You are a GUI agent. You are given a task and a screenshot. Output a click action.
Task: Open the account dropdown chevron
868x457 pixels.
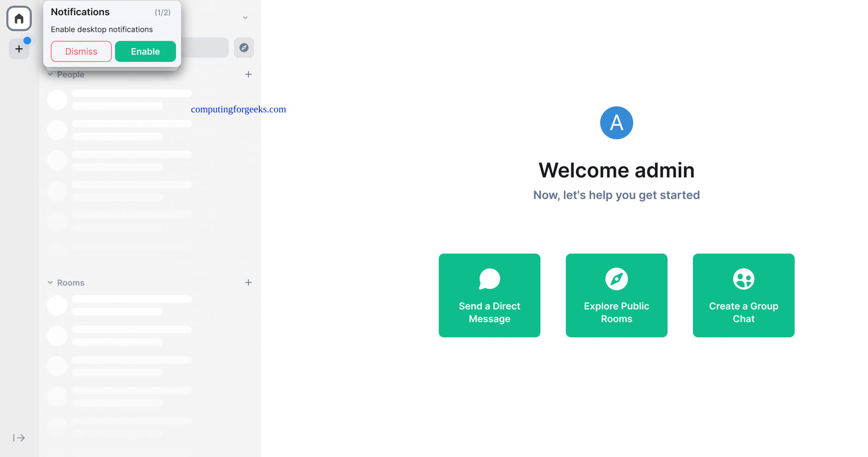[245, 18]
